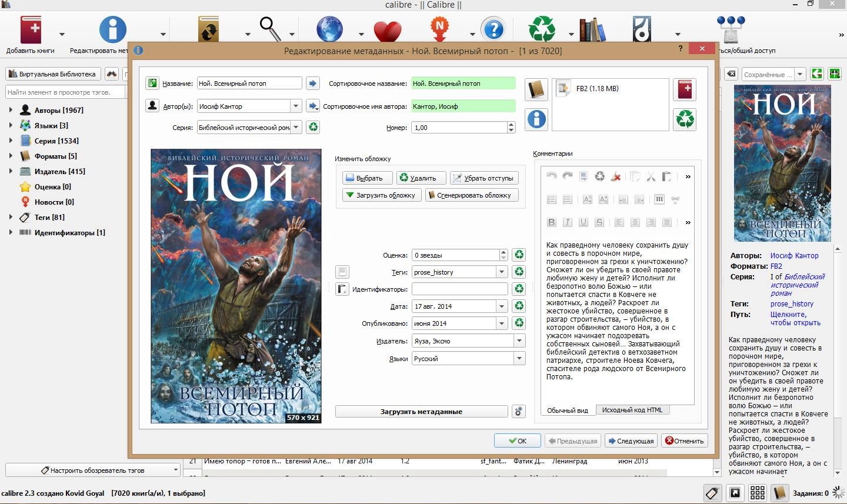Select Теги [81] in tag browser
The width and height of the screenshot is (847, 504).
[x=49, y=217]
